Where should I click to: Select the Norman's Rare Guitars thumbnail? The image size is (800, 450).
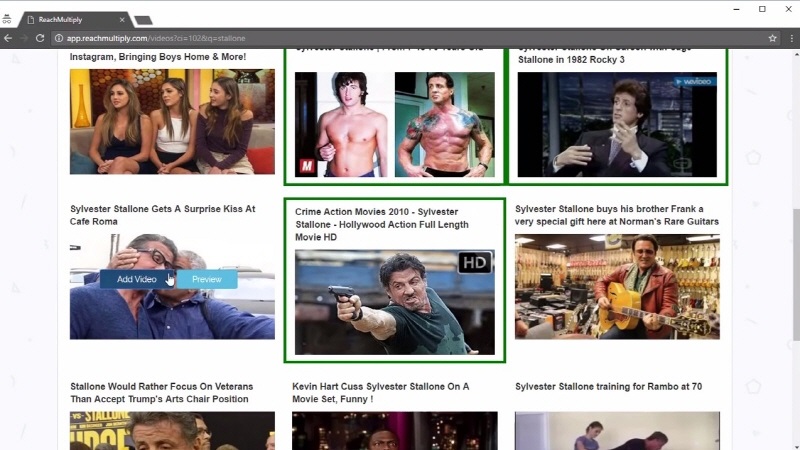tap(617, 287)
